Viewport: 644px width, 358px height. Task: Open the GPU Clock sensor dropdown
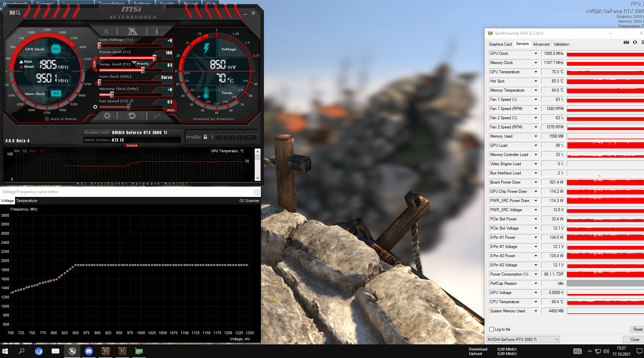coord(536,53)
